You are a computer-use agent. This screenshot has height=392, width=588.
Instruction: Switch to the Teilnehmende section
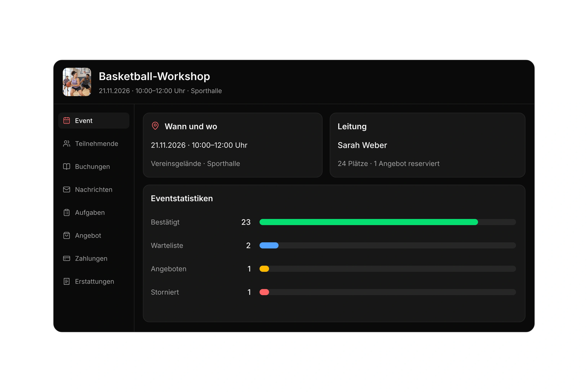pos(94,144)
